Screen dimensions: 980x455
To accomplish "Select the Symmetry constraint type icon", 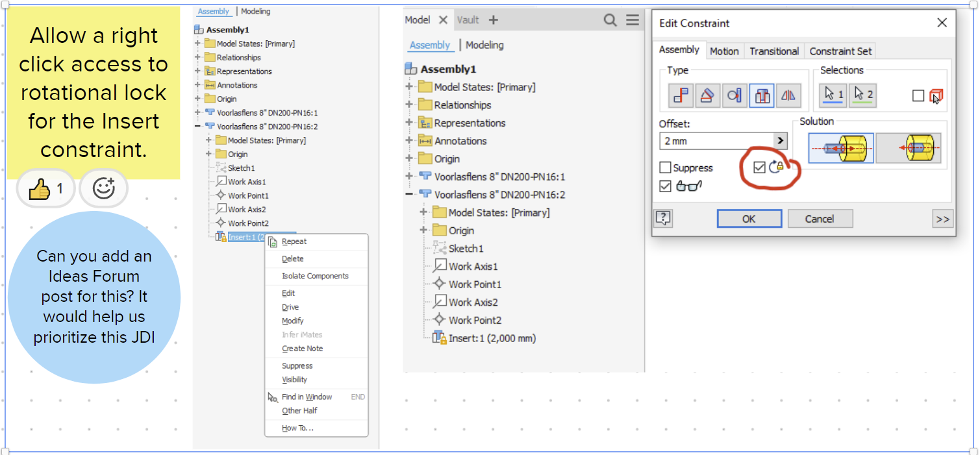I will [788, 95].
